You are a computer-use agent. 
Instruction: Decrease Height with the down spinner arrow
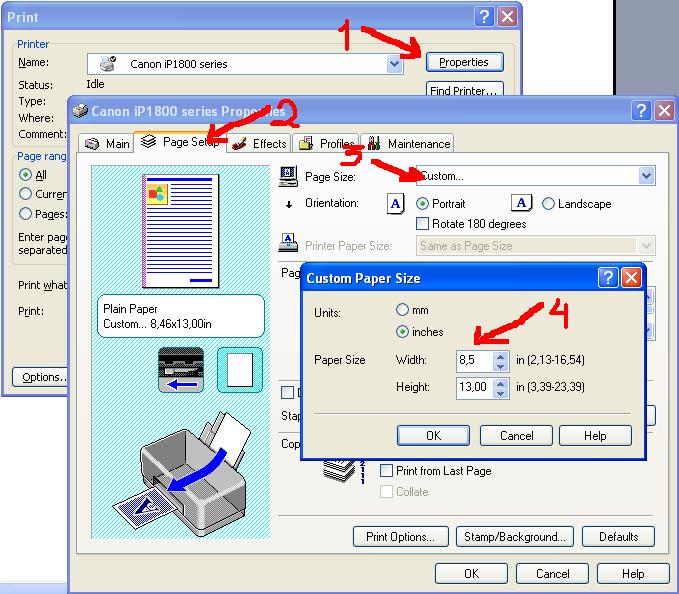click(x=501, y=393)
